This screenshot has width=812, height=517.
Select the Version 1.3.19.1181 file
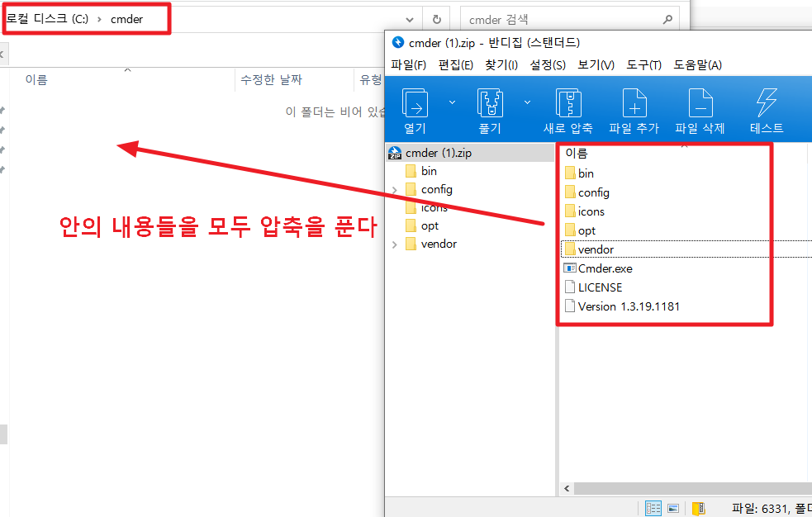pyautogui.click(x=629, y=306)
